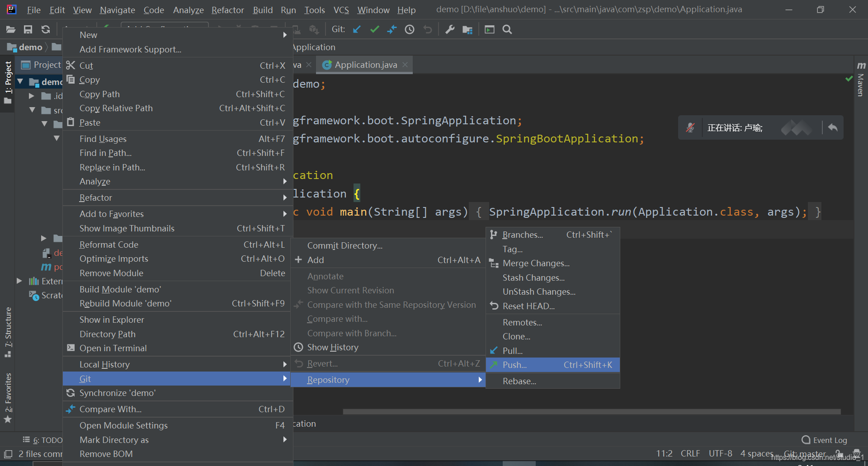Choose Show in Explorer context entry
Screen dimensions: 868x466
[x=177, y=320]
